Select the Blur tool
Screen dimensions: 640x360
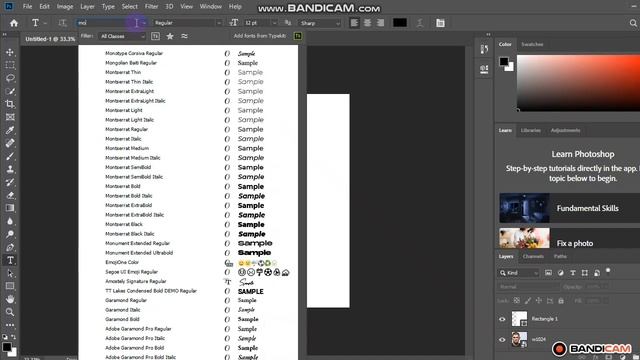[x=10, y=221]
